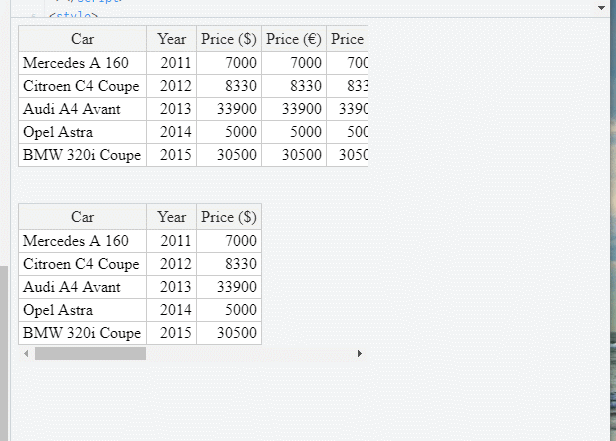Click price 30500 in bottom table
Image resolution: width=616 pixels, height=441 pixels.
(x=229, y=333)
